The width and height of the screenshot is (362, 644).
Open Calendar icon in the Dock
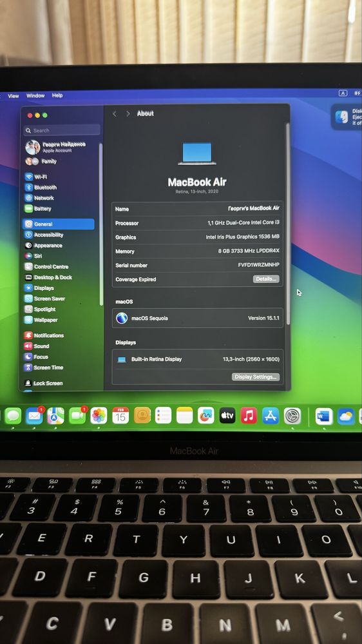(x=120, y=416)
